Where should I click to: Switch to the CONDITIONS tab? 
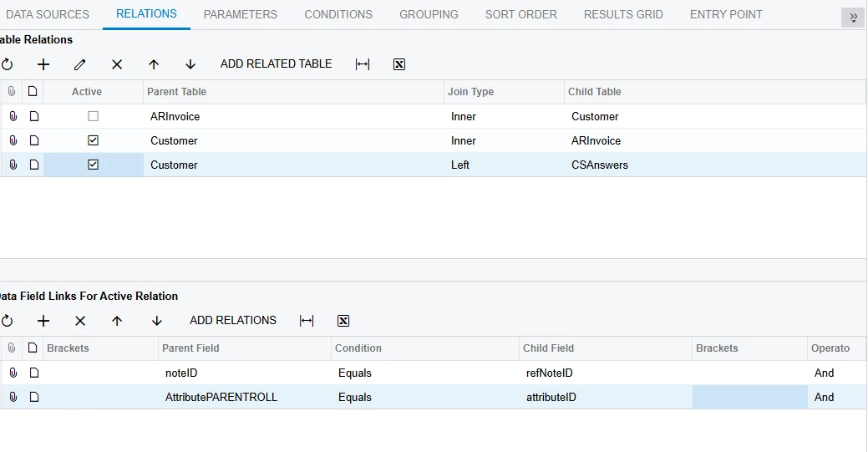coord(338,14)
